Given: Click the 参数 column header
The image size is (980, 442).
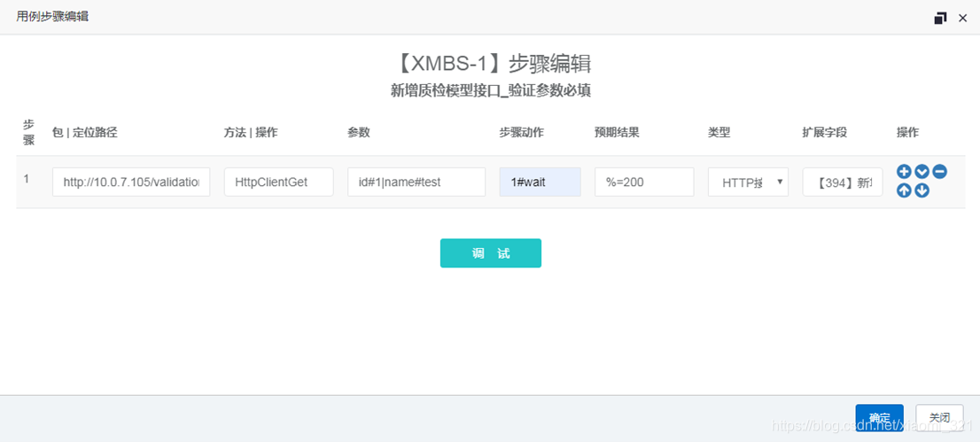Looking at the screenshot, I should (x=359, y=133).
